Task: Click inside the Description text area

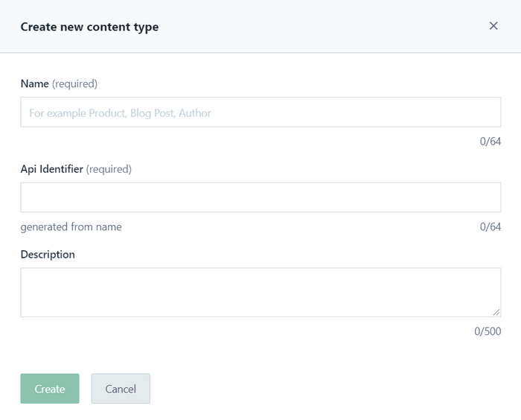Action: 260,292
